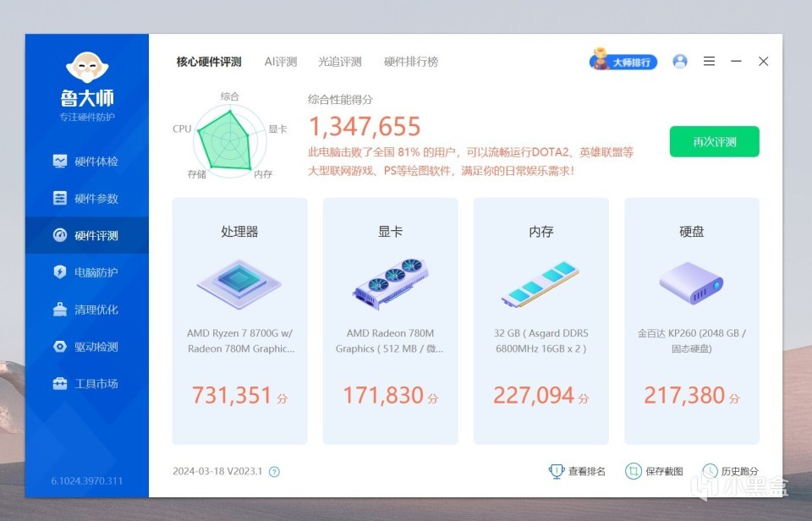The height and width of the screenshot is (521, 812).
Task: Click the disk score 217,380
Action: coord(684,395)
